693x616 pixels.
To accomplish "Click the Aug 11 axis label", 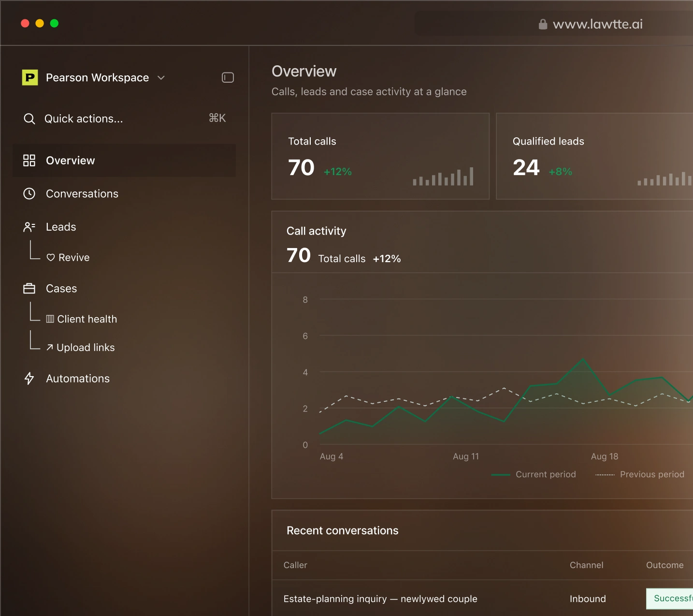I will pyautogui.click(x=466, y=456).
